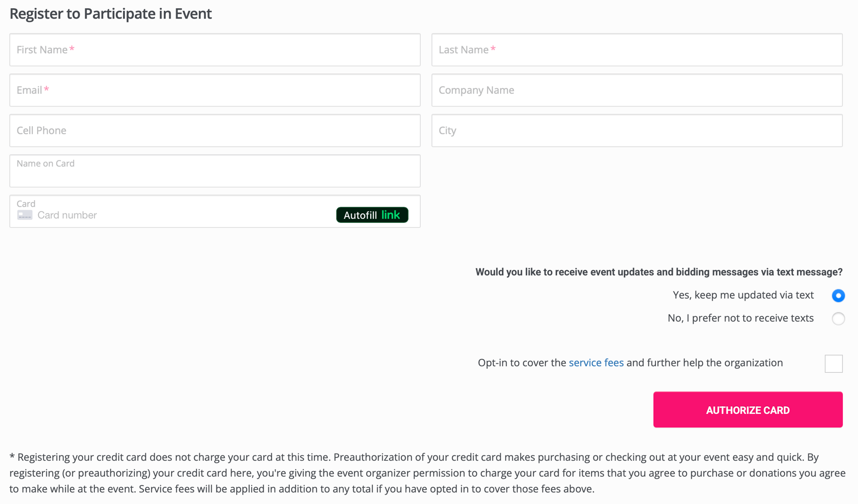Click the City input field
The width and height of the screenshot is (858, 504).
pos(637,131)
